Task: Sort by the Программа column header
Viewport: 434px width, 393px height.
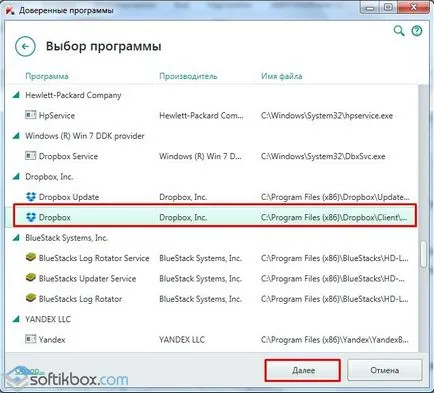Action: [x=47, y=76]
